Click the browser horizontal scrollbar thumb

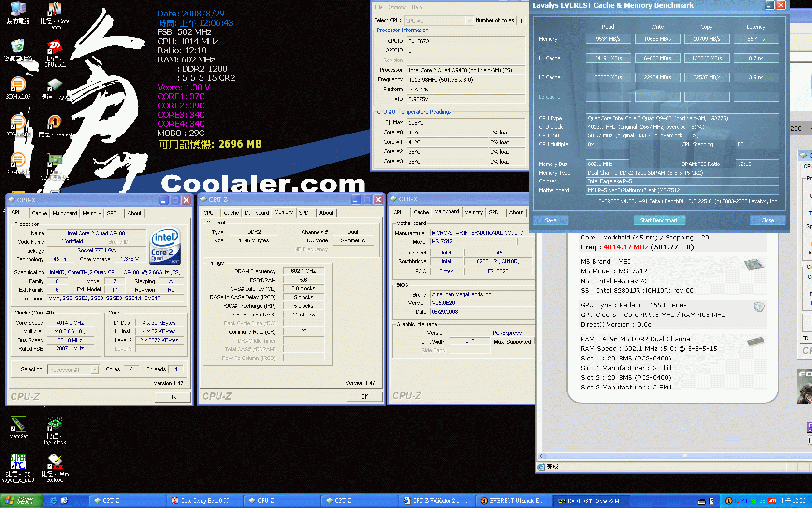coord(685,456)
